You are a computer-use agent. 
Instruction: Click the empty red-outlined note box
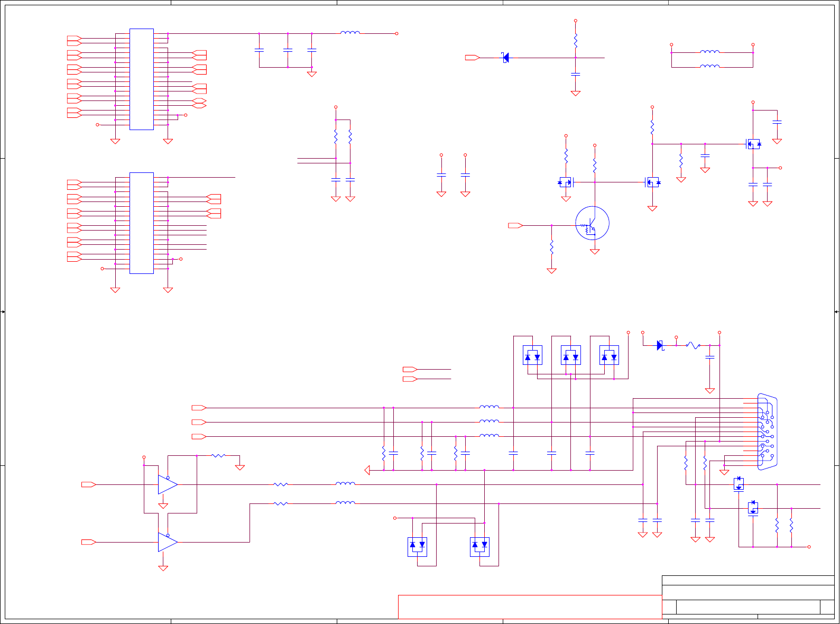coord(530,607)
